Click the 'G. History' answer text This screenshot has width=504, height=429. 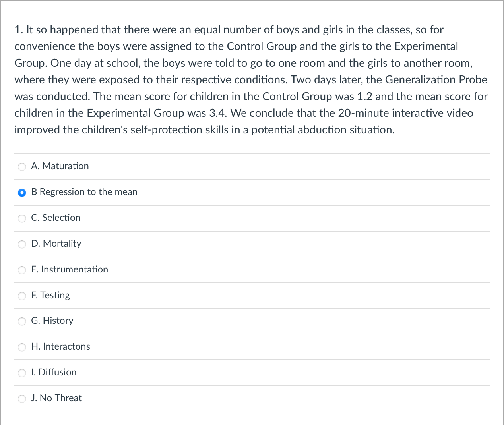pos(52,321)
